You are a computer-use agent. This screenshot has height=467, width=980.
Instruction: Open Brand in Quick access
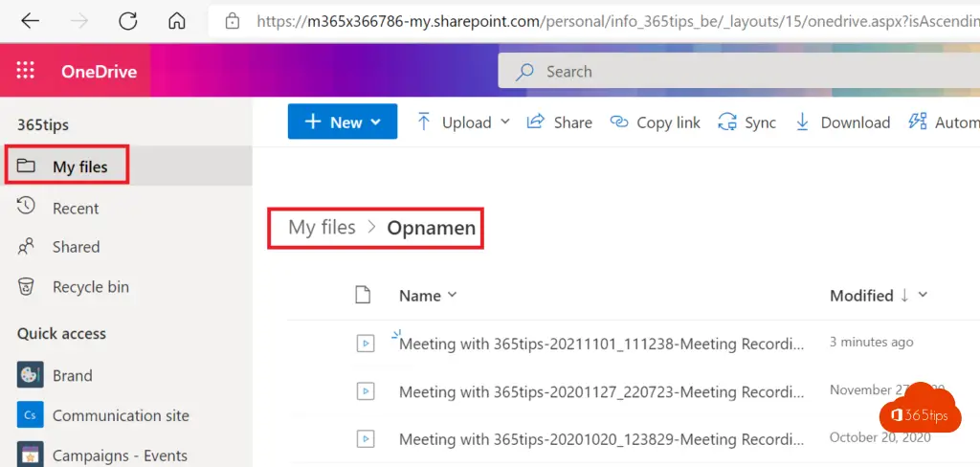(72, 375)
